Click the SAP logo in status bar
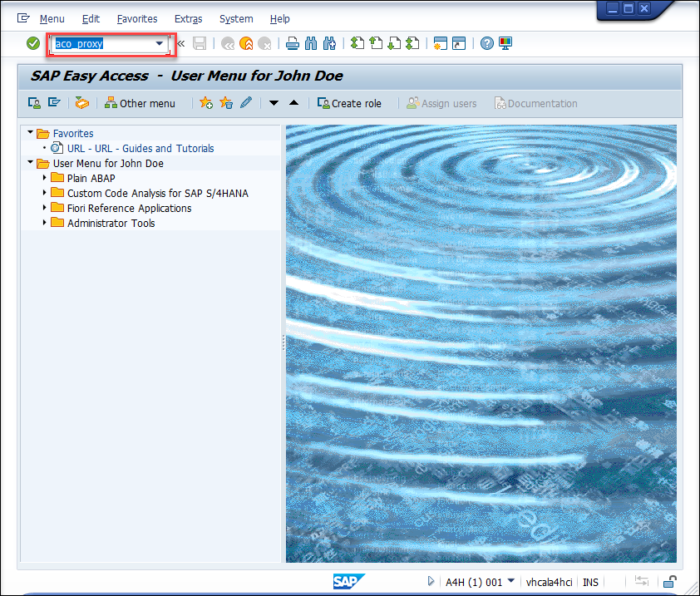 click(x=349, y=581)
